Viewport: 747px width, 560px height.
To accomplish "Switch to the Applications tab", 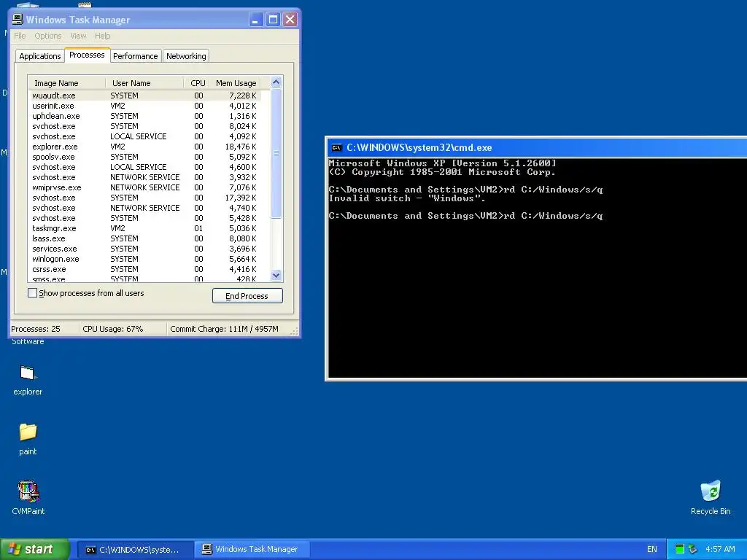I will 40,56.
